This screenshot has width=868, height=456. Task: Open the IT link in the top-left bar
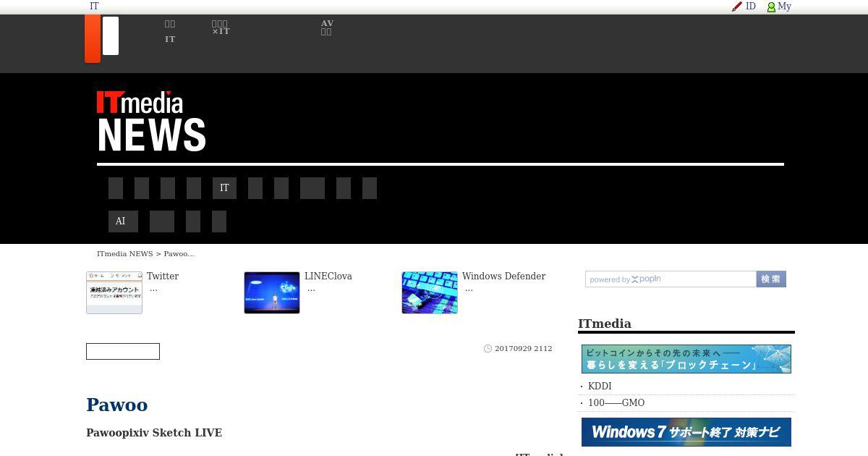(x=94, y=6)
